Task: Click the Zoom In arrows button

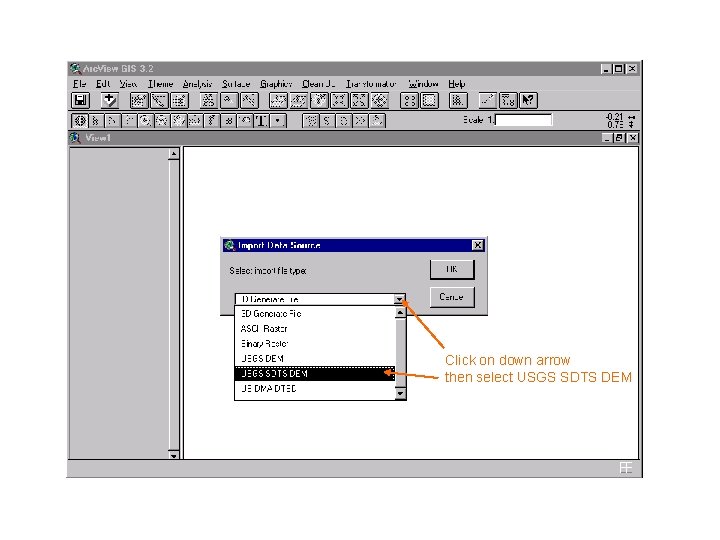Action: pyautogui.click(x=339, y=100)
